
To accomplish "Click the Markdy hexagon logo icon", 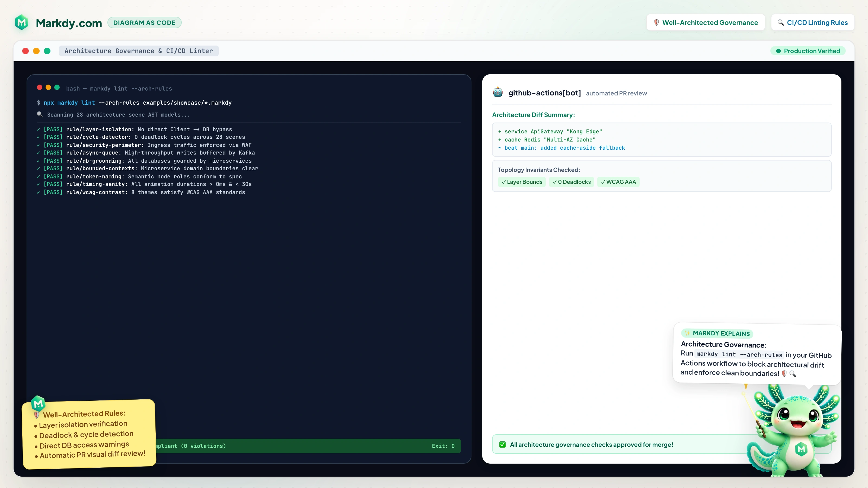I will (x=22, y=23).
